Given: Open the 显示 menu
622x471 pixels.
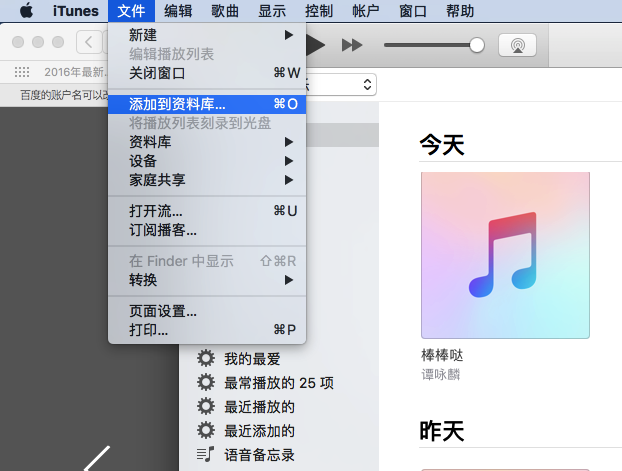Looking at the screenshot, I should (272, 11).
